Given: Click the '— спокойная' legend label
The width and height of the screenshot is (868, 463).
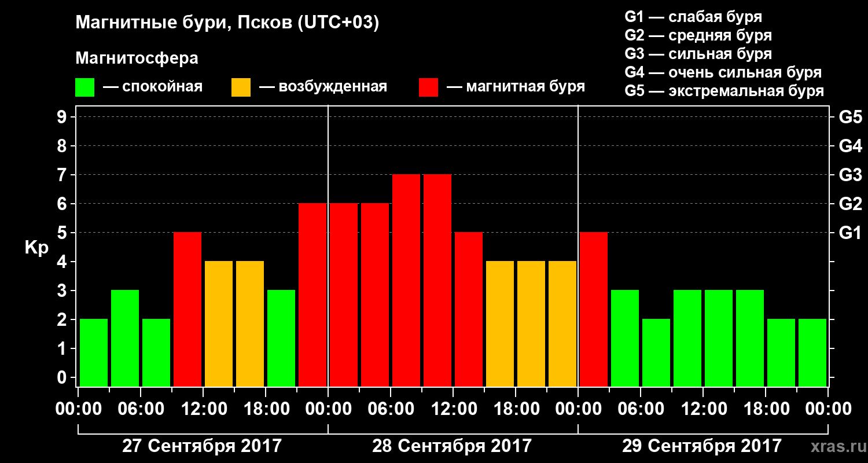Looking at the screenshot, I should tap(153, 87).
